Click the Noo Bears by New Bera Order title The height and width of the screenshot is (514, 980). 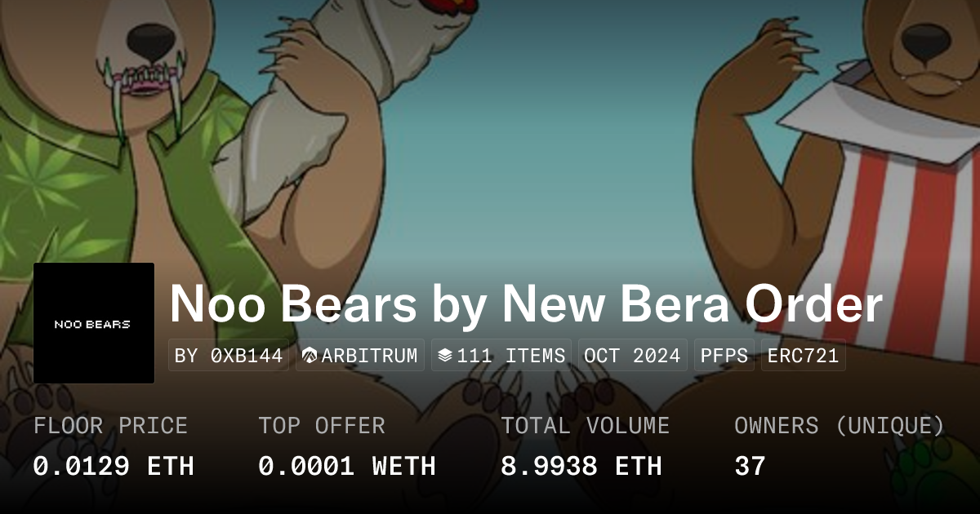tap(526, 304)
